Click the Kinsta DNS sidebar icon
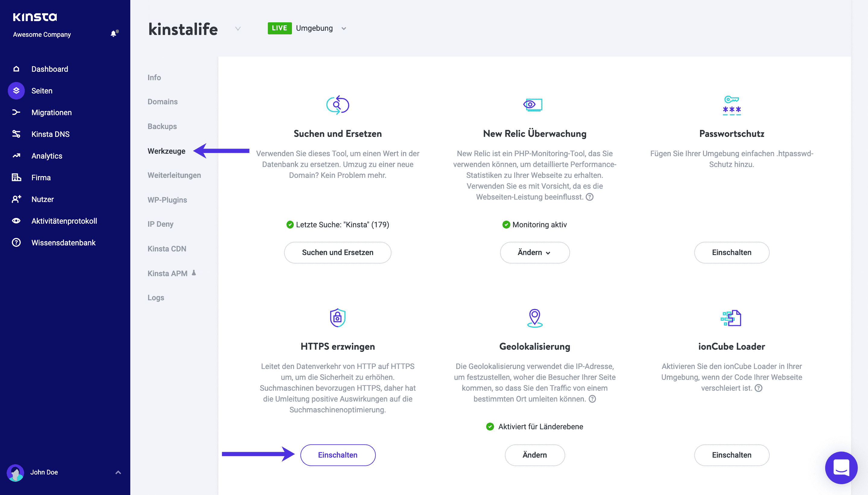Viewport: 868px width, 495px height. [x=16, y=134]
